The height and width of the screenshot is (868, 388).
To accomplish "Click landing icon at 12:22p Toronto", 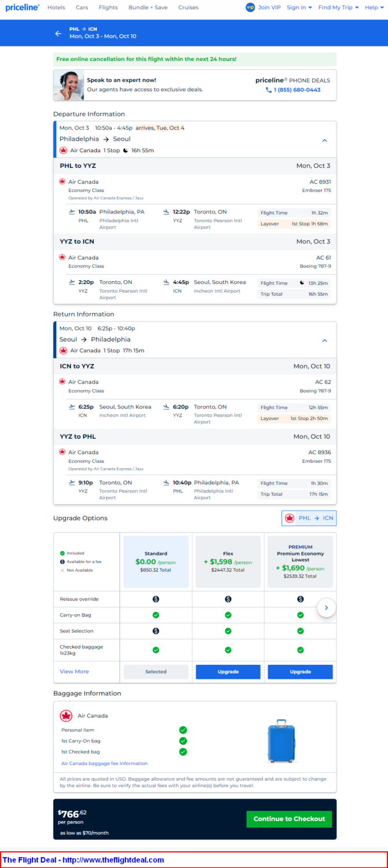I will click(167, 212).
